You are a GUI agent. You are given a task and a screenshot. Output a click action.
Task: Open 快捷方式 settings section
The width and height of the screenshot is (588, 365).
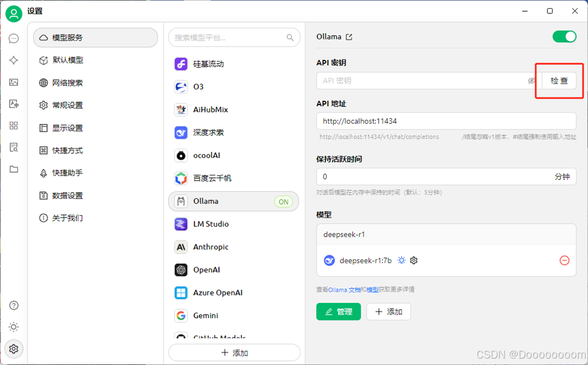pyautogui.click(x=96, y=151)
